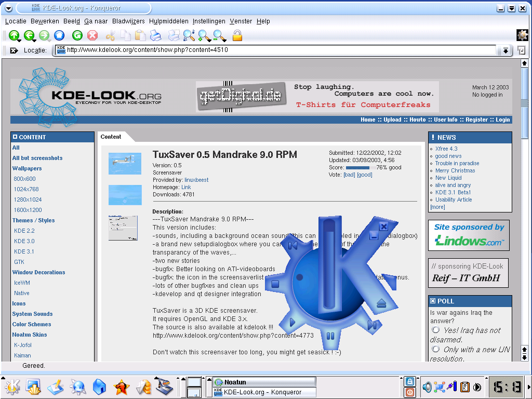Click the logout button on the panel
532x399 pixels.
coord(409,392)
